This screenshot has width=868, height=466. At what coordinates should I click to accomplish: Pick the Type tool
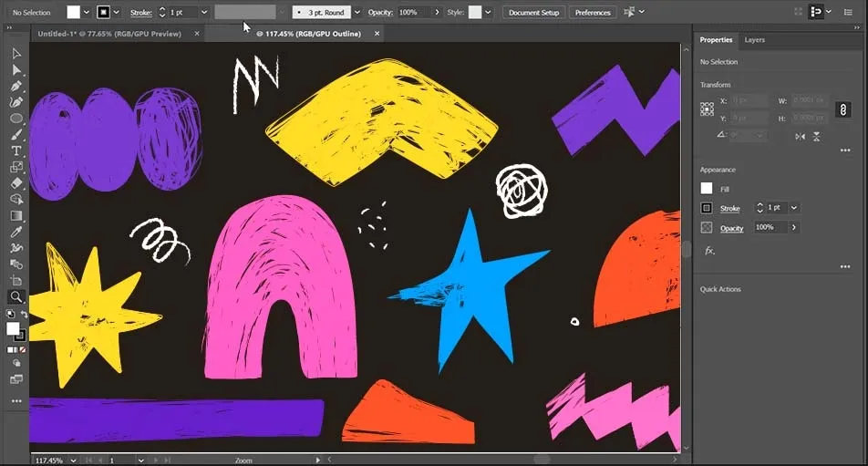tap(16, 150)
